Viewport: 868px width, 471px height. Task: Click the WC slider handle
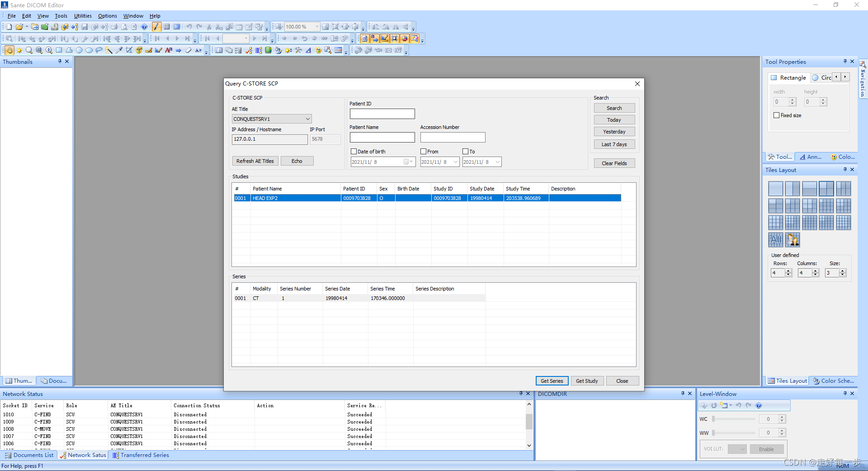[713, 419]
